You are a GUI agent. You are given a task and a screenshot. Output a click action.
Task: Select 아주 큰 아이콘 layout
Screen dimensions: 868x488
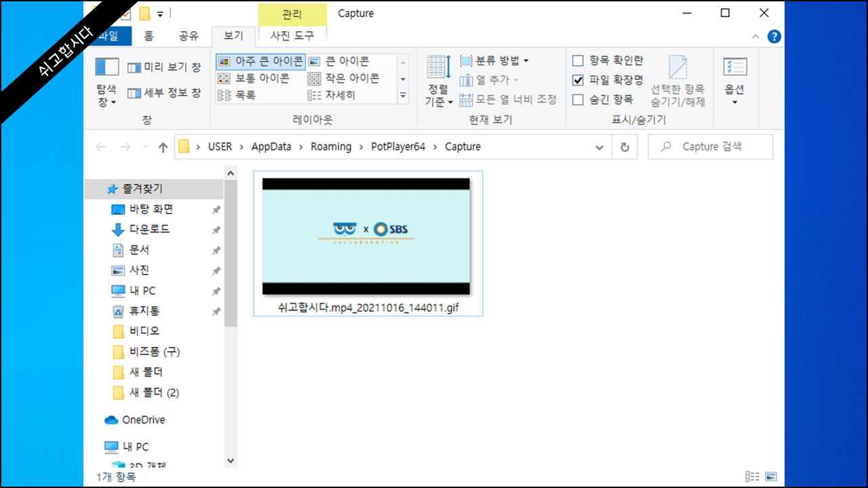click(x=261, y=61)
